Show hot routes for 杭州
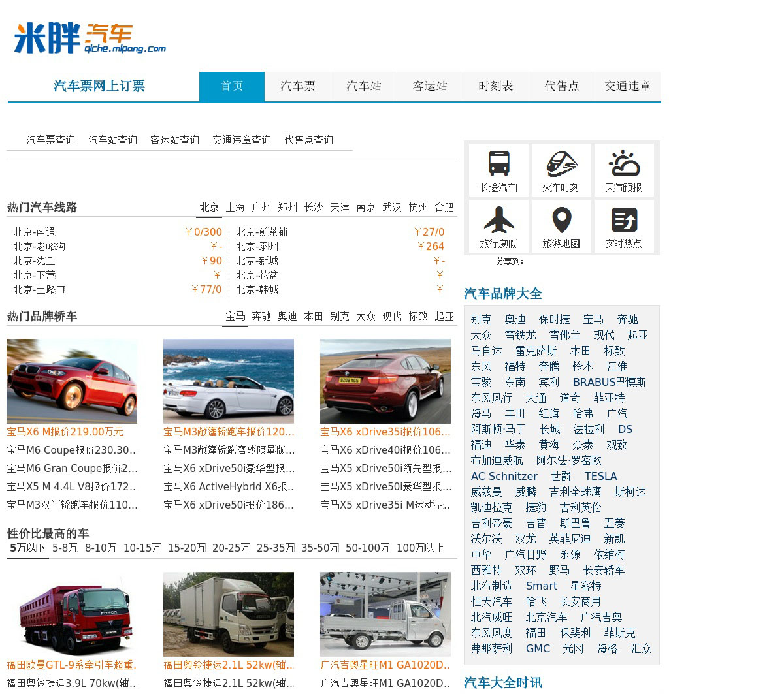 418,207
